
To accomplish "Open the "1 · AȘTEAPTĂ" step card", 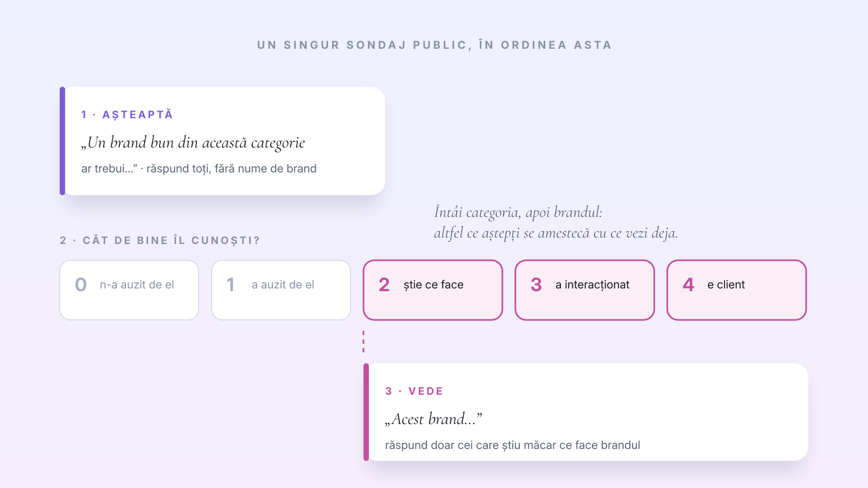I will (222, 141).
